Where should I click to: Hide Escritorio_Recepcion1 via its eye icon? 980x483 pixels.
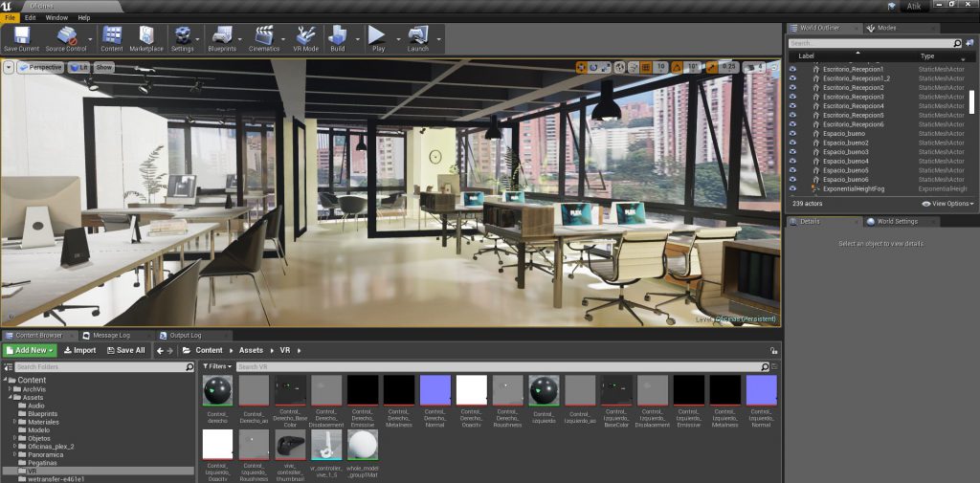[793, 70]
